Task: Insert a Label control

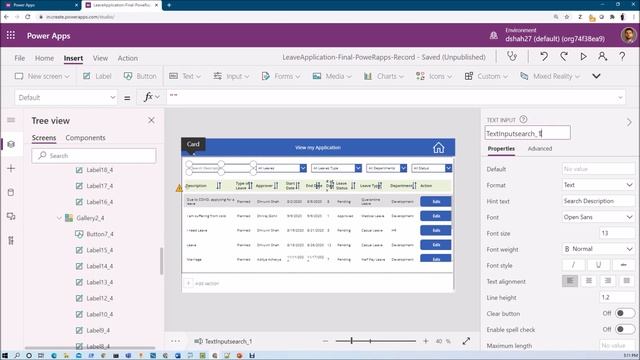Action: click(x=97, y=76)
